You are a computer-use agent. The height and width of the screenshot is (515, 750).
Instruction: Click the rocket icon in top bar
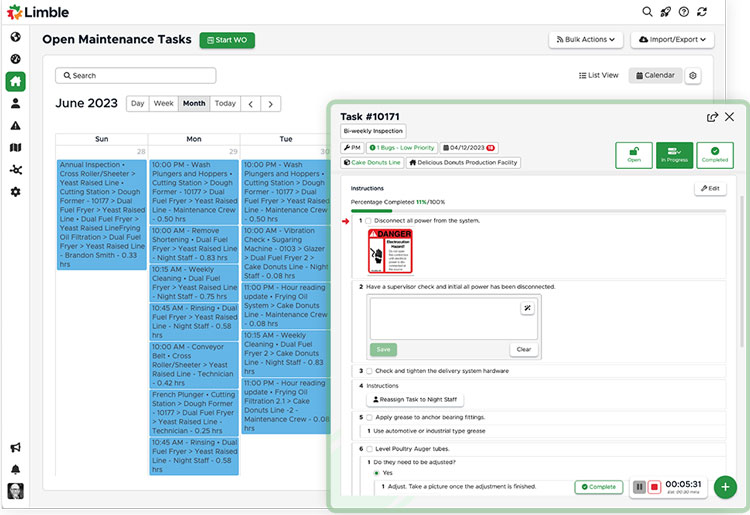pyautogui.click(x=665, y=12)
